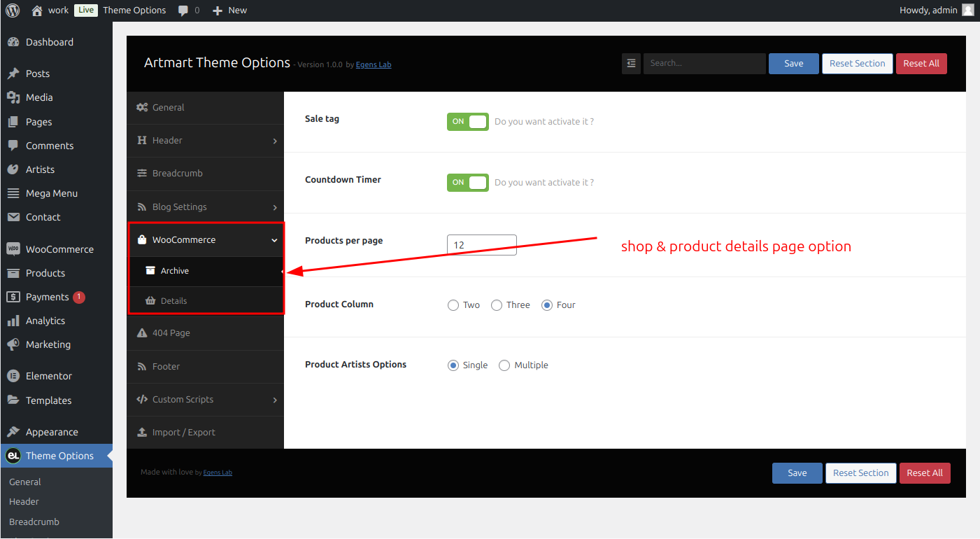The height and width of the screenshot is (539, 980).
Task: Click the expand-all options icon beside search
Action: click(x=631, y=63)
